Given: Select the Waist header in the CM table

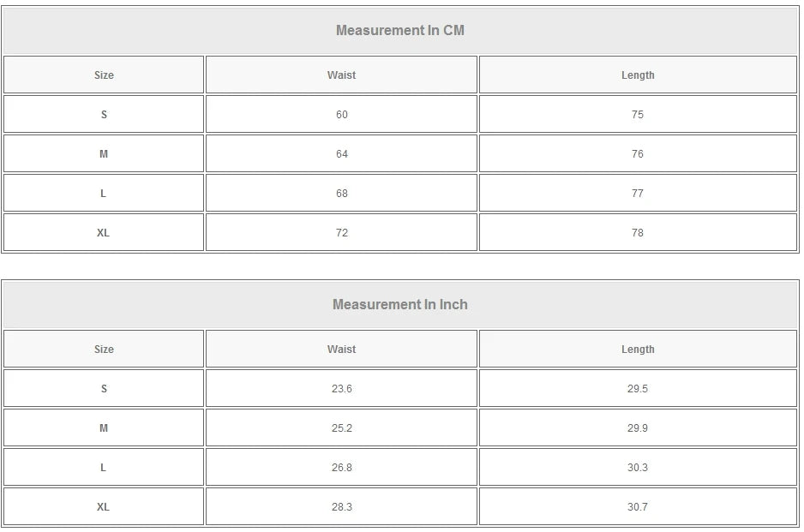Looking at the screenshot, I should [341, 75].
